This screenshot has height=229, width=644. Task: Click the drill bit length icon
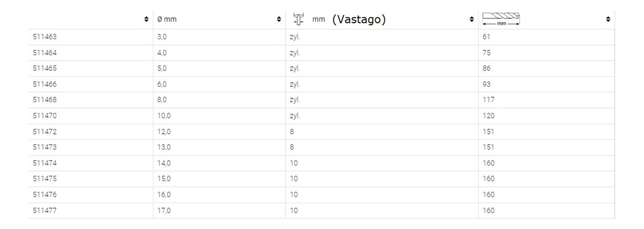501,19
